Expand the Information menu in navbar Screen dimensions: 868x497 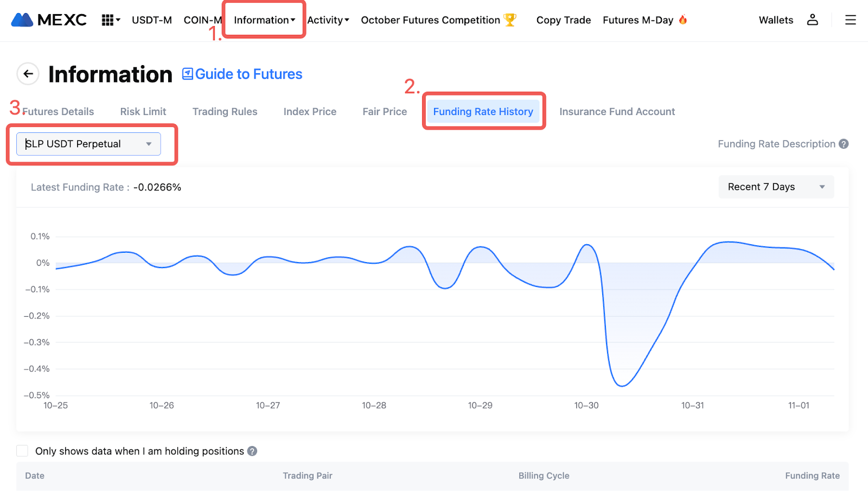264,20
